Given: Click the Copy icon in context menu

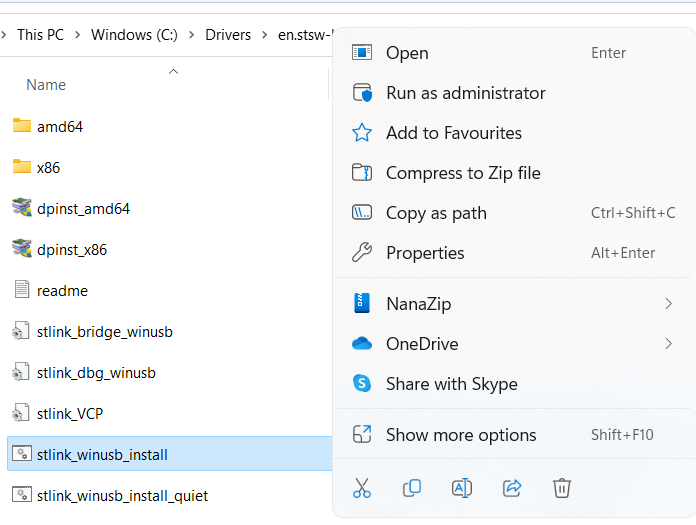Looking at the screenshot, I should pos(411,488).
